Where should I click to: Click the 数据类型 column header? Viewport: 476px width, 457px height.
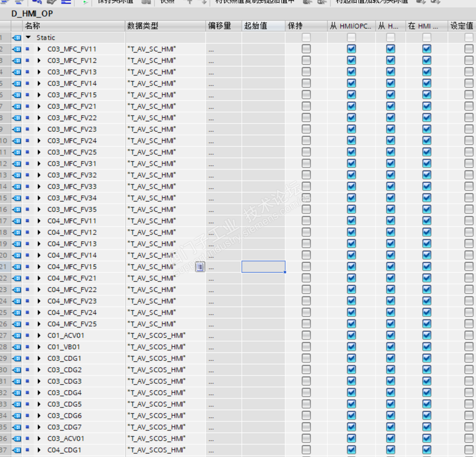click(165, 26)
